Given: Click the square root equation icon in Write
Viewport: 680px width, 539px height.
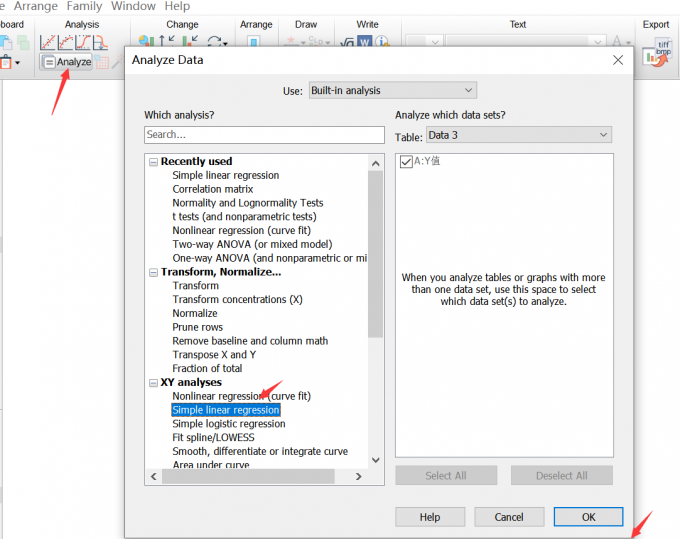Looking at the screenshot, I should click(347, 42).
